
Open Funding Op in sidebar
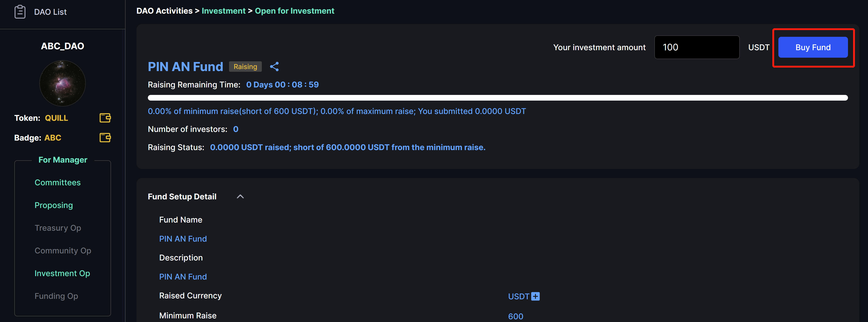point(56,296)
